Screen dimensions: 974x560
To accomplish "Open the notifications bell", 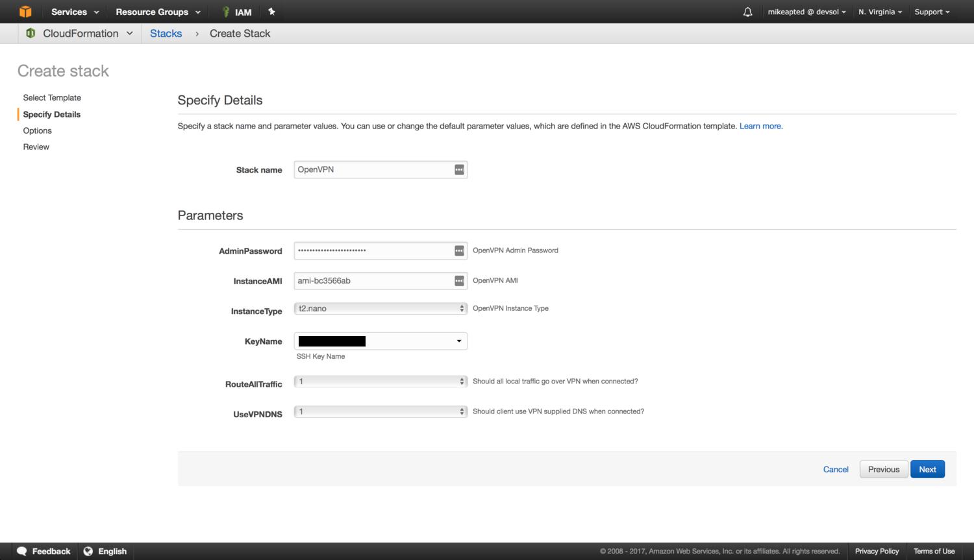I will click(747, 12).
